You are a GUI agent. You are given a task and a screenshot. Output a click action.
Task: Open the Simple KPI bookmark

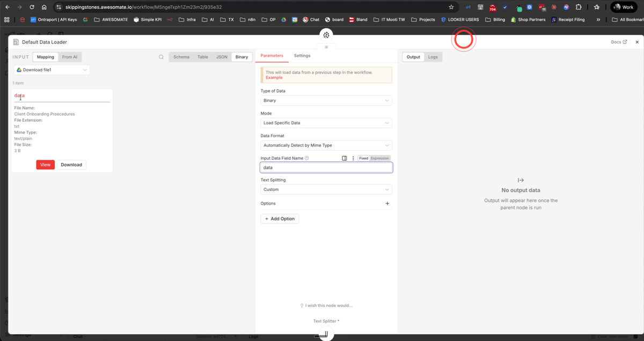coord(147,20)
